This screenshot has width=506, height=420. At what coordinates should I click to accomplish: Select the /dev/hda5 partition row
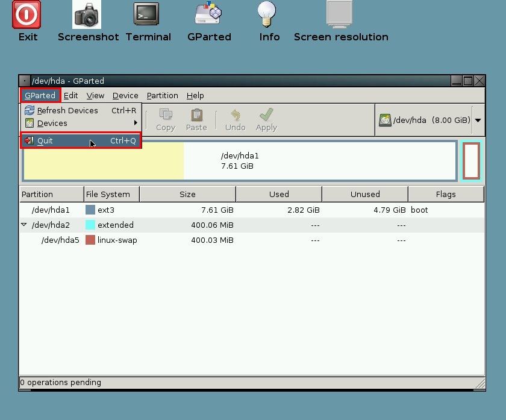252,240
